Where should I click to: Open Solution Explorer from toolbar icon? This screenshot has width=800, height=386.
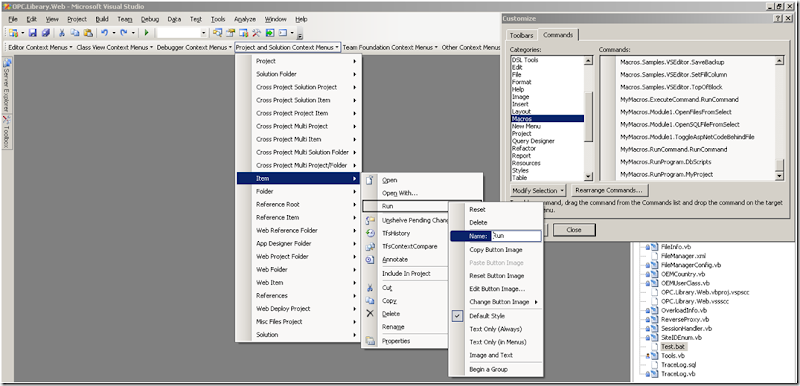click(x=218, y=33)
